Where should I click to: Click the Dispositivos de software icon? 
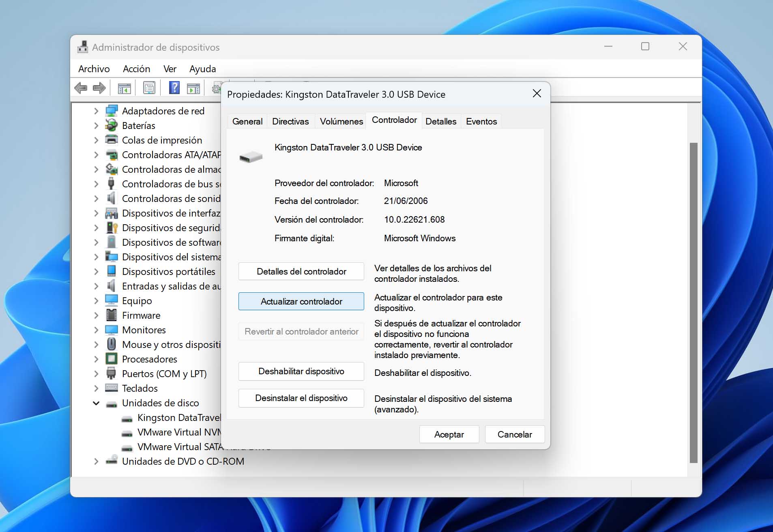coord(111,242)
